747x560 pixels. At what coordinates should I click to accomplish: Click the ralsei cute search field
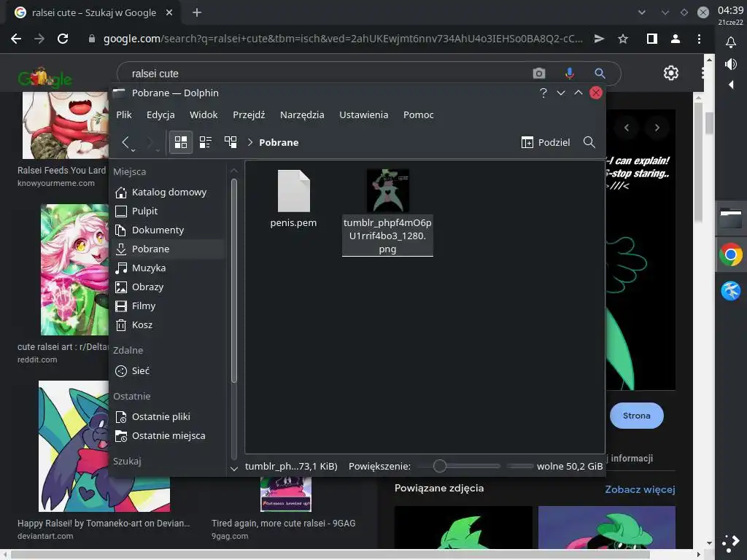[x=329, y=74]
